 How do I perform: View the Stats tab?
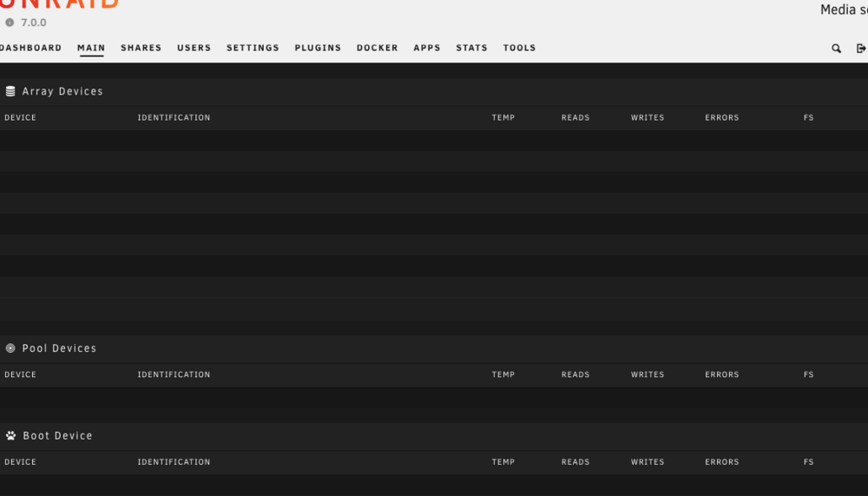click(471, 48)
